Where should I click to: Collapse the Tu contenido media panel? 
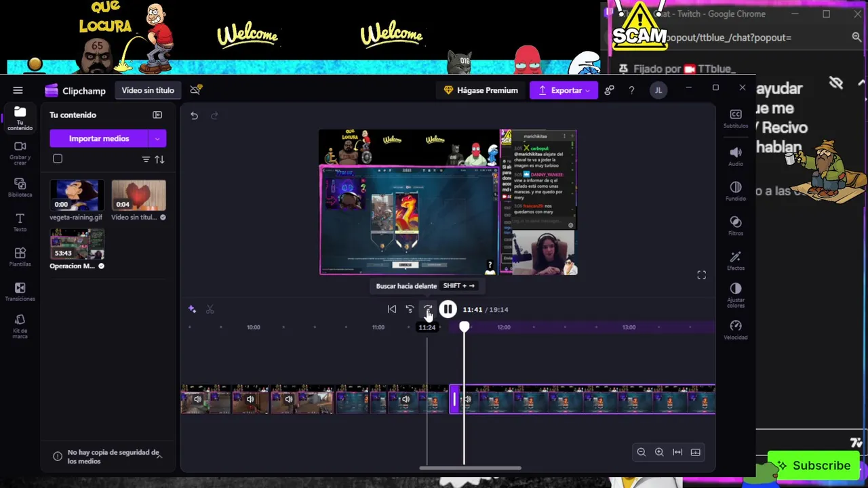[157, 115]
